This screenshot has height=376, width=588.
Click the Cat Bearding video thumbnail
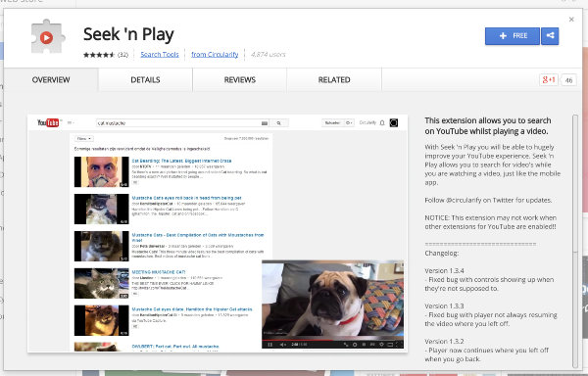tap(102, 172)
